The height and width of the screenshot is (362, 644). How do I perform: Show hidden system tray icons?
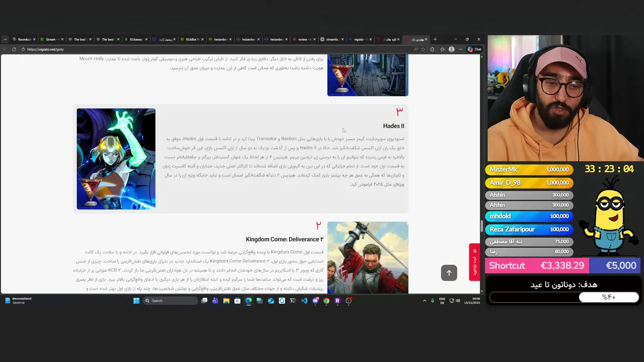424,301
